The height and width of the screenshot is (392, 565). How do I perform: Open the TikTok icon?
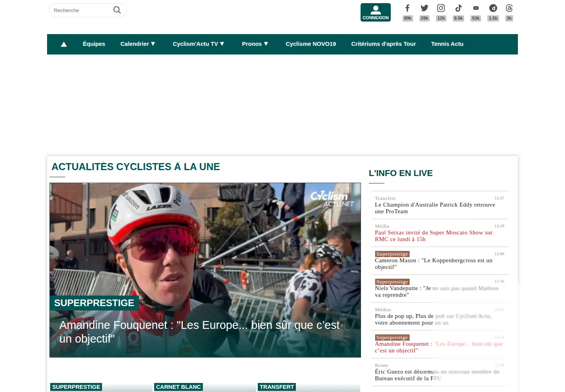pyautogui.click(x=458, y=8)
